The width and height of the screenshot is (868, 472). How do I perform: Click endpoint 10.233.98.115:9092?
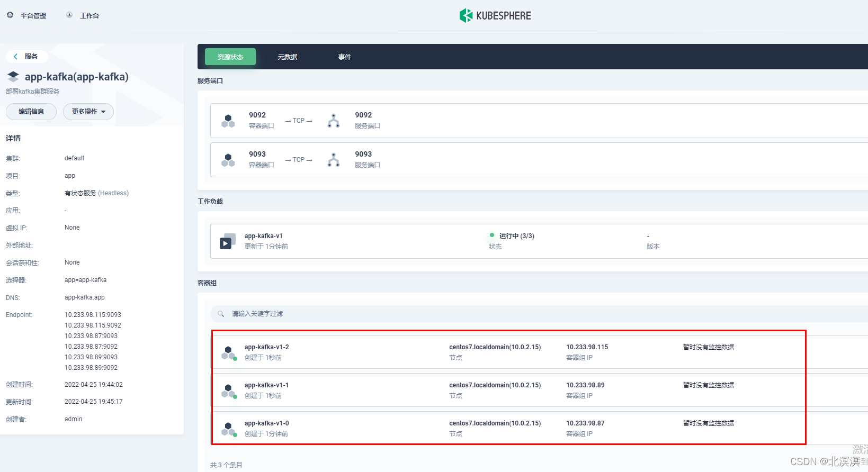click(93, 325)
